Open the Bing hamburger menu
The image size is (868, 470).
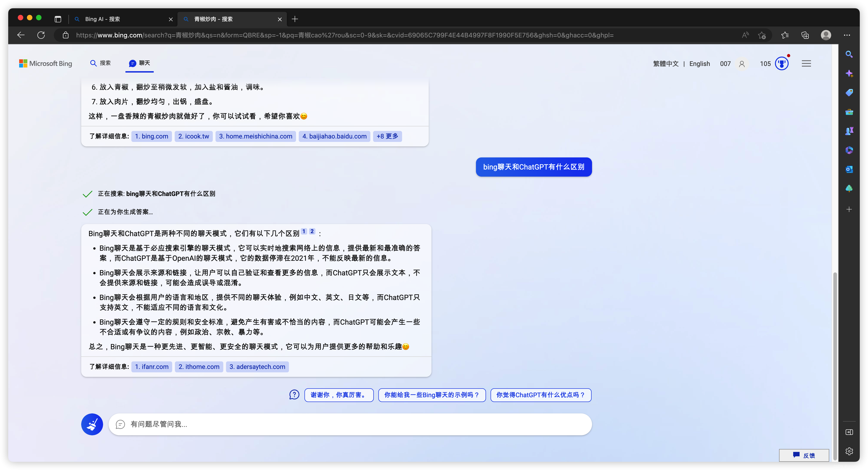[x=806, y=63]
